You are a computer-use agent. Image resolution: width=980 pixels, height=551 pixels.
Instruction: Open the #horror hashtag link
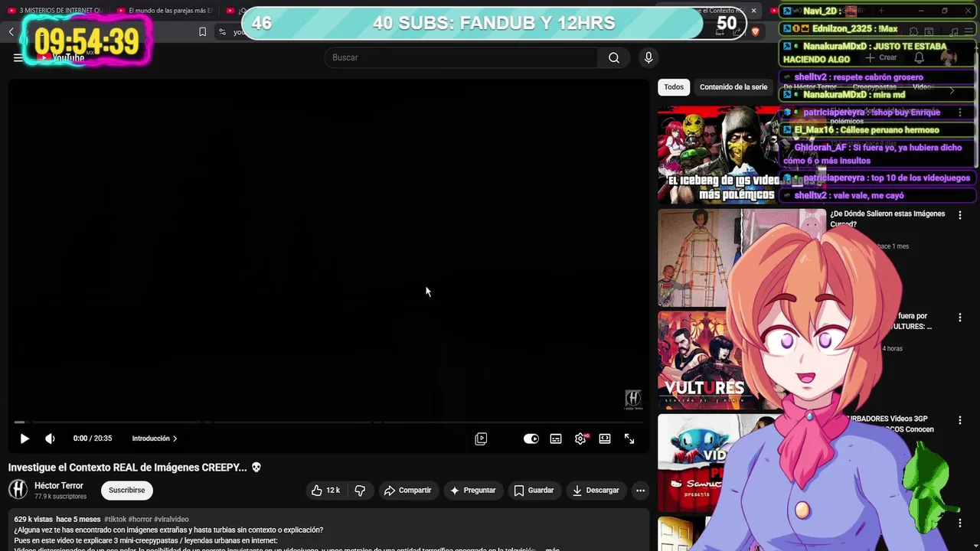click(x=140, y=520)
